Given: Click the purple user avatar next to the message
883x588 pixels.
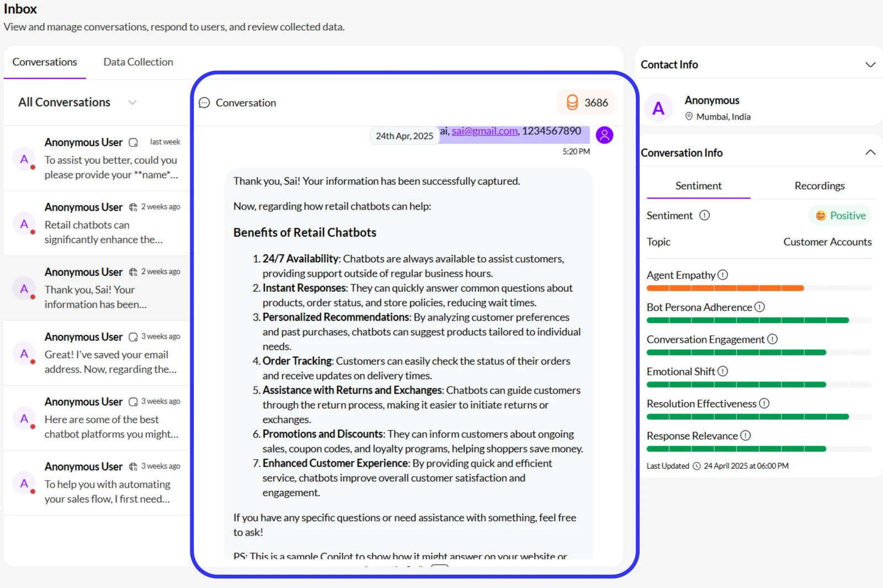Looking at the screenshot, I should 604,135.
